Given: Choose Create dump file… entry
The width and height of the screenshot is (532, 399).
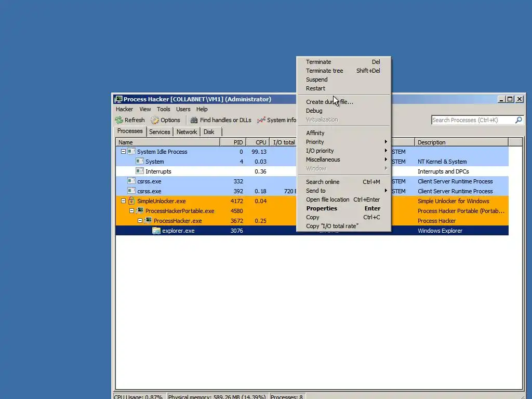Looking at the screenshot, I should click(344, 102).
